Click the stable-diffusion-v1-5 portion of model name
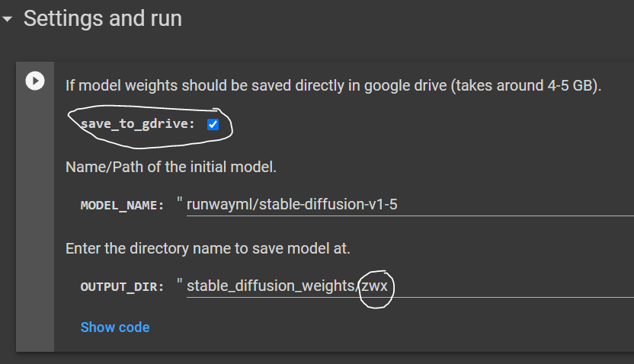The width and height of the screenshot is (634, 364). (328, 204)
